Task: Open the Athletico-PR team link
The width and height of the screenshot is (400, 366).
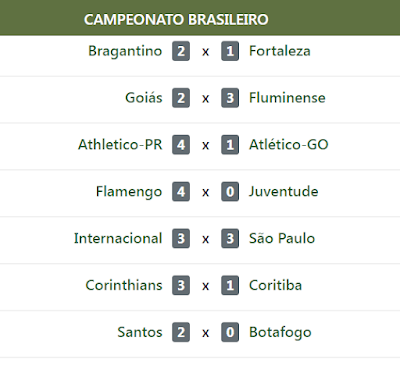Action: [x=120, y=145]
